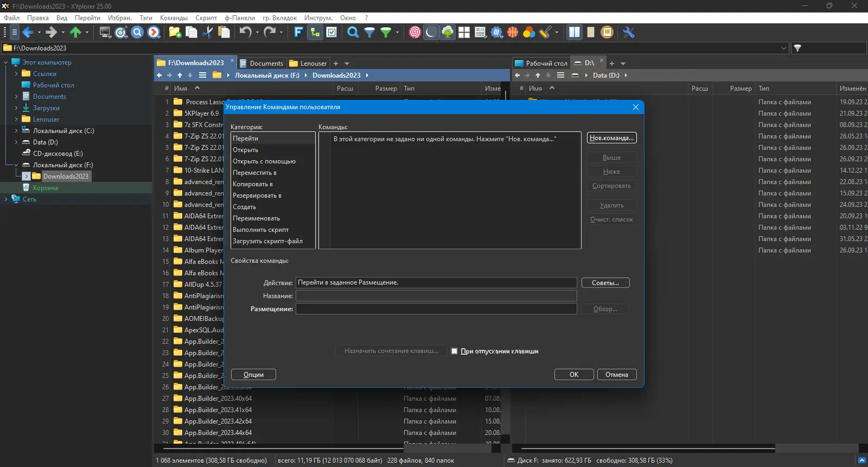This screenshot has height=467, width=868.
Task: Expand Локальный диск (C:) in tree
Action: 16,131
